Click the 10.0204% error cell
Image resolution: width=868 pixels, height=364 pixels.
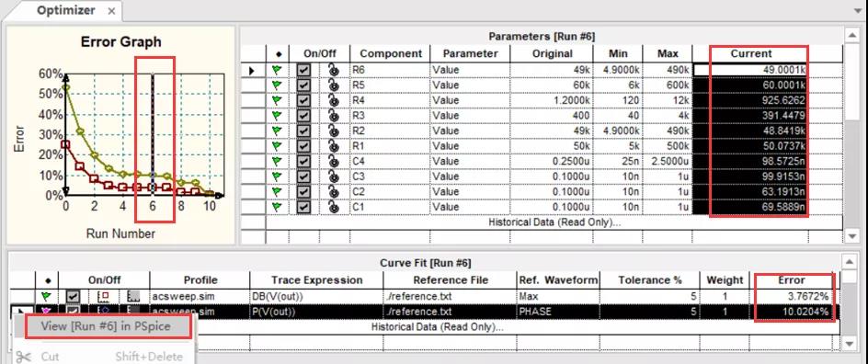791,312
